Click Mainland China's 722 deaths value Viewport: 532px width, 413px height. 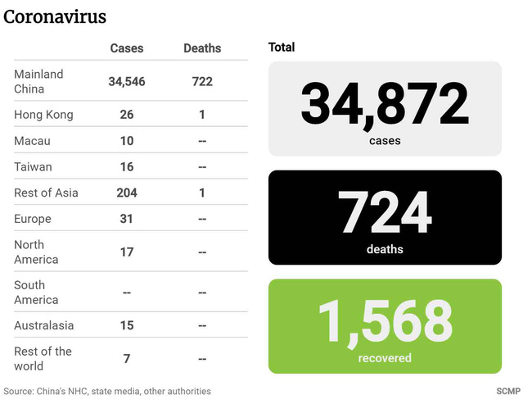pos(201,81)
